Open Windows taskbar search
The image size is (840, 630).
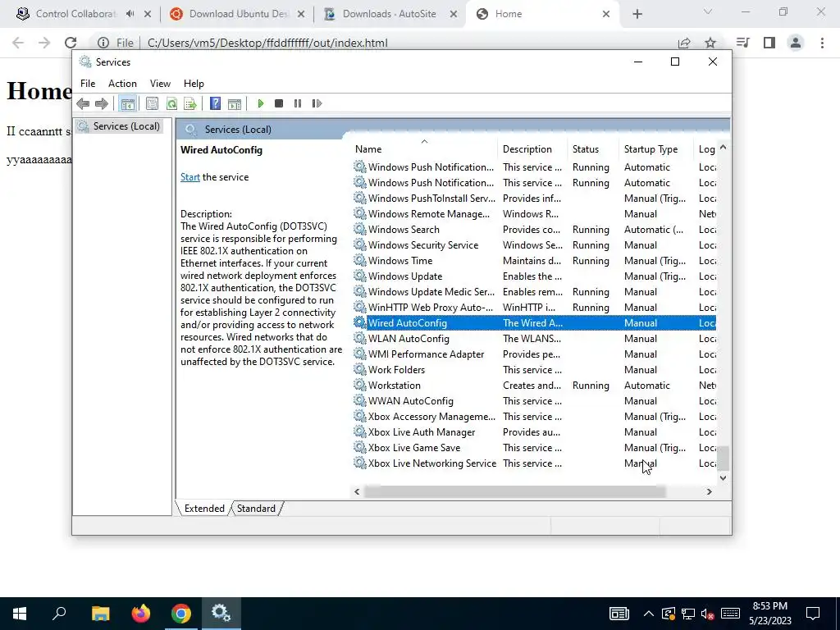click(x=59, y=614)
